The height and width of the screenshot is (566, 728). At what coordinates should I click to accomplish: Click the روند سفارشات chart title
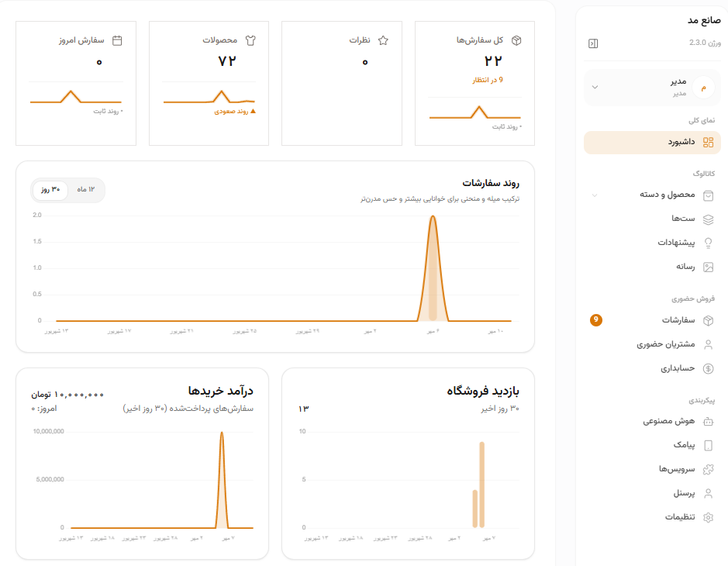(491, 184)
